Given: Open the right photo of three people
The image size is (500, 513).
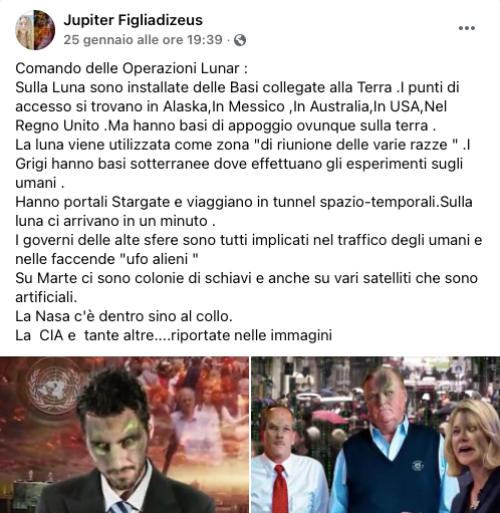Looking at the screenshot, I should (376, 435).
